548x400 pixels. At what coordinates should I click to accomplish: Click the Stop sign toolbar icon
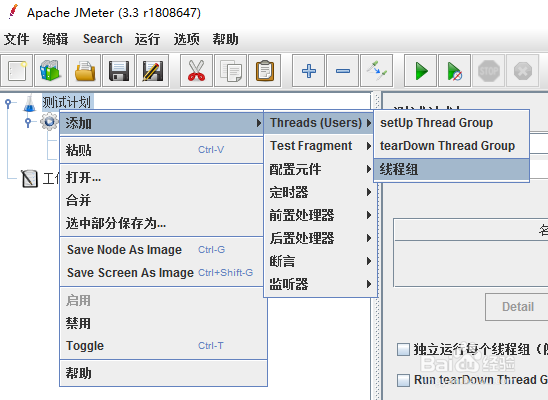[x=488, y=71]
